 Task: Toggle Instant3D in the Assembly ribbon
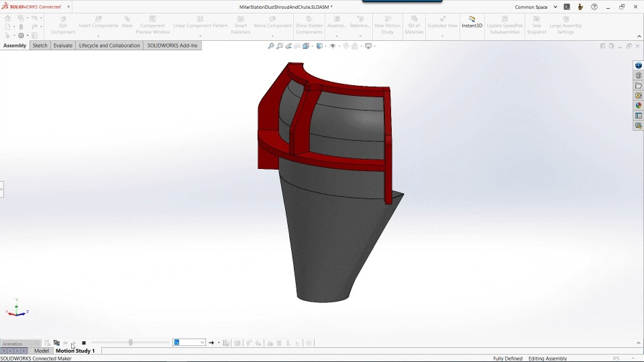point(472,21)
